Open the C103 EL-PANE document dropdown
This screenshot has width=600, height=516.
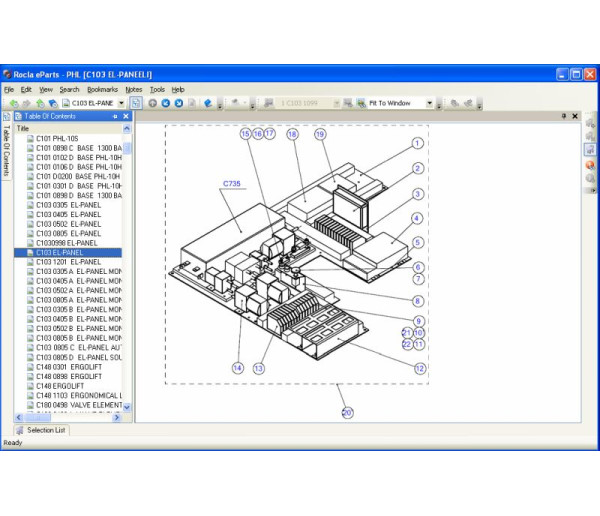pos(122,102)
